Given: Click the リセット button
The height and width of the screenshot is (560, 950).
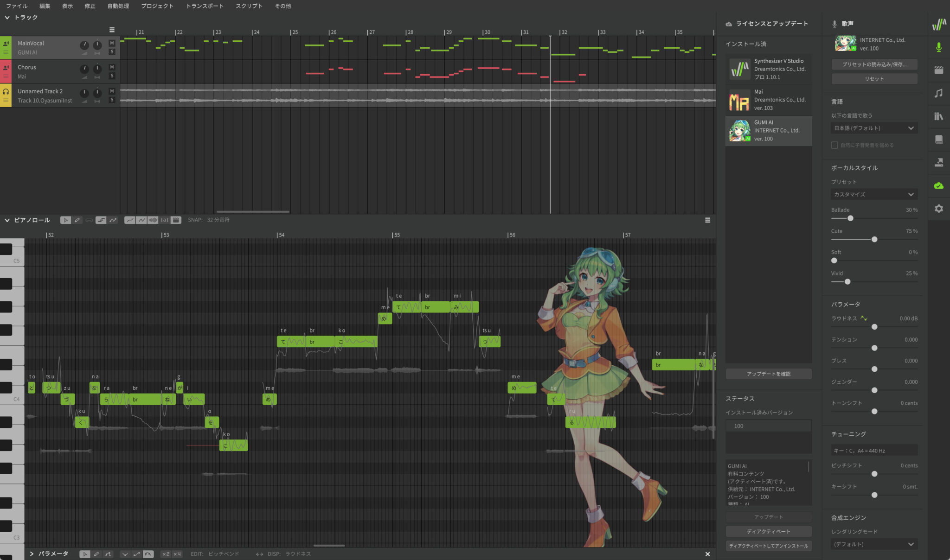Looking at the screenshot, I should (x=874, y=79).
